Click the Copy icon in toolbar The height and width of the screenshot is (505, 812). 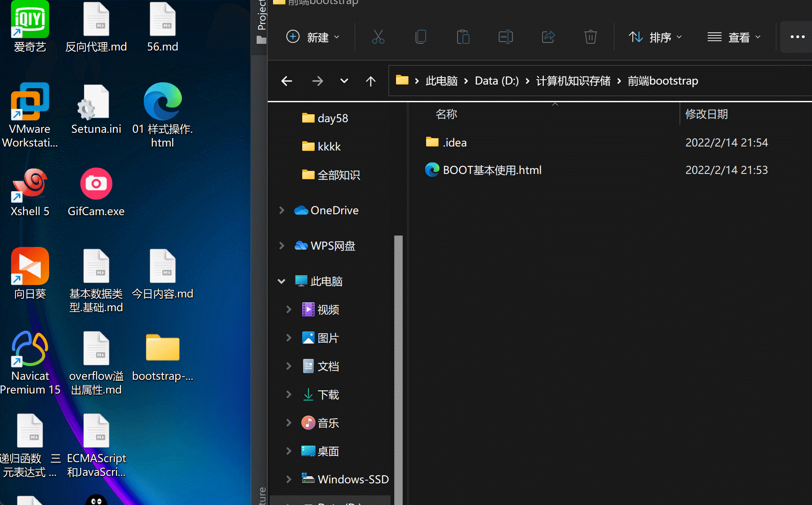pyautogui.click(x=420, y=37)
